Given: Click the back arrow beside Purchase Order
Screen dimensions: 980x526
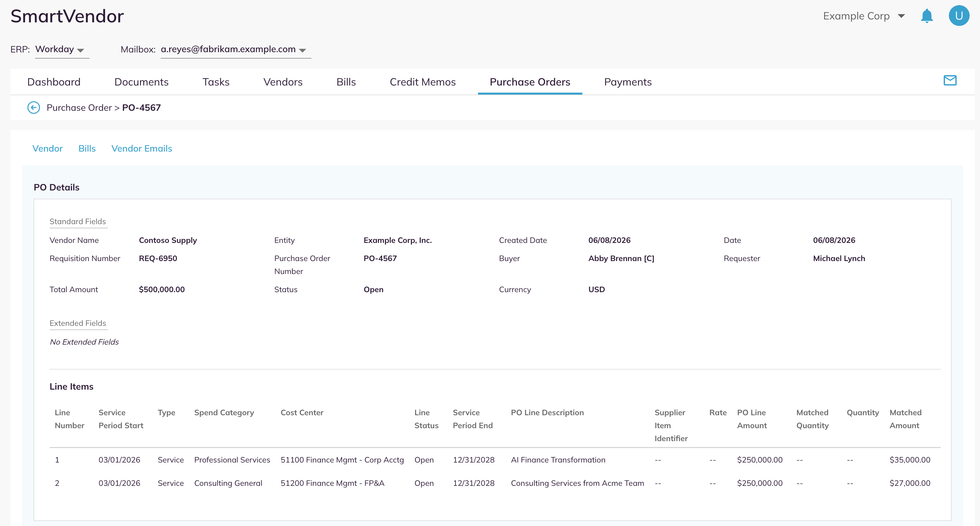Looking at the screenshot, I should (x=33, y=108).
